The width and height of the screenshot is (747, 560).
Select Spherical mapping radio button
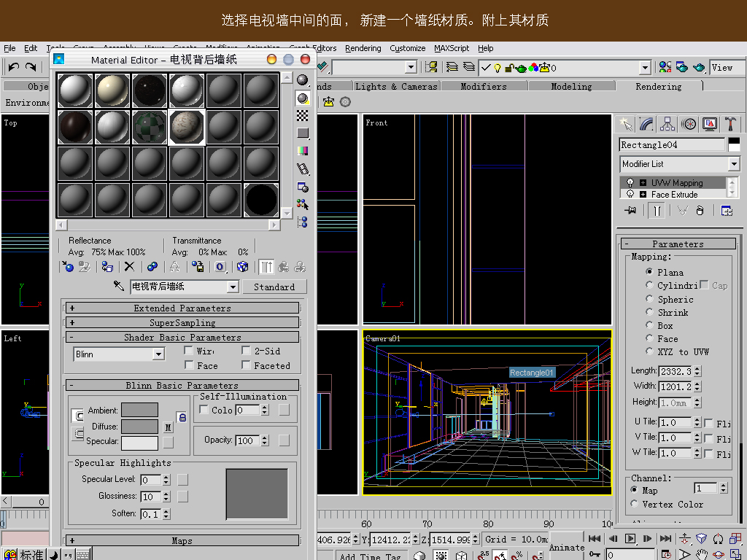[x=649, y=298]
